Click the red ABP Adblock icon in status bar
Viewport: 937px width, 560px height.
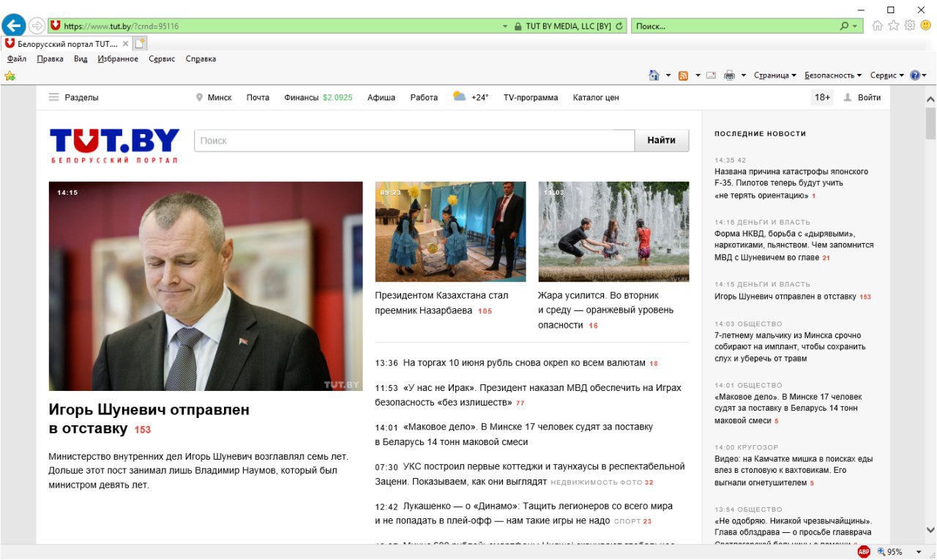864,552
